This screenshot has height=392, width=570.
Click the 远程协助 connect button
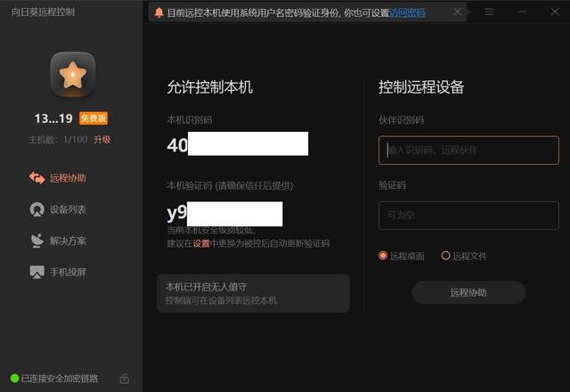click(x=468, y=293)
